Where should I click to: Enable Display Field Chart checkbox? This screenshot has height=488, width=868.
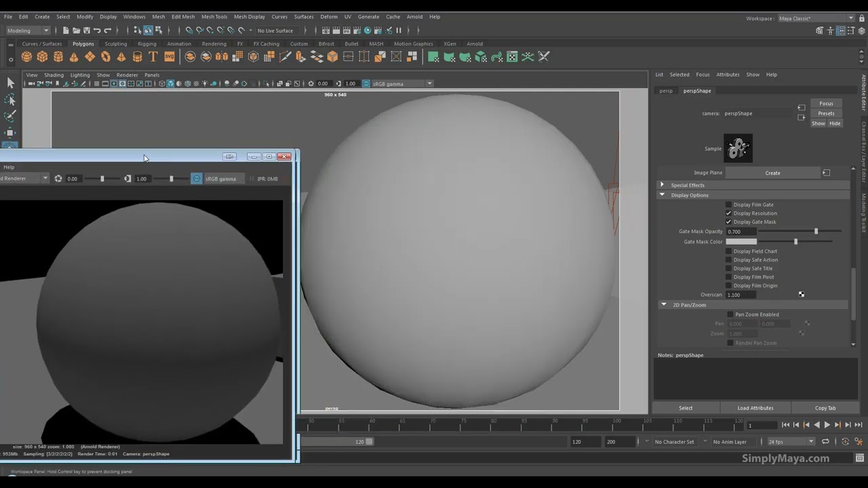point(729,251)
